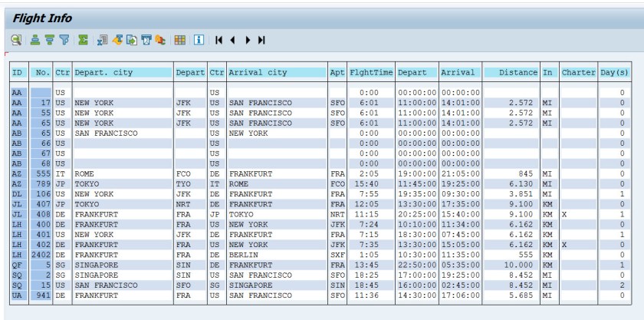Select the Depart. city column header
The height and width of the screenshot is (320, 644).
[x=123, y=72]
